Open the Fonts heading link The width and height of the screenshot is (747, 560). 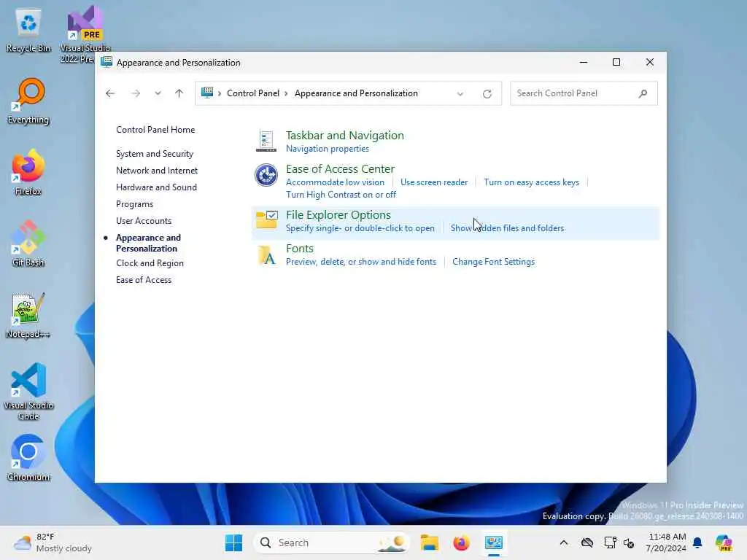(x=300, y=248)
